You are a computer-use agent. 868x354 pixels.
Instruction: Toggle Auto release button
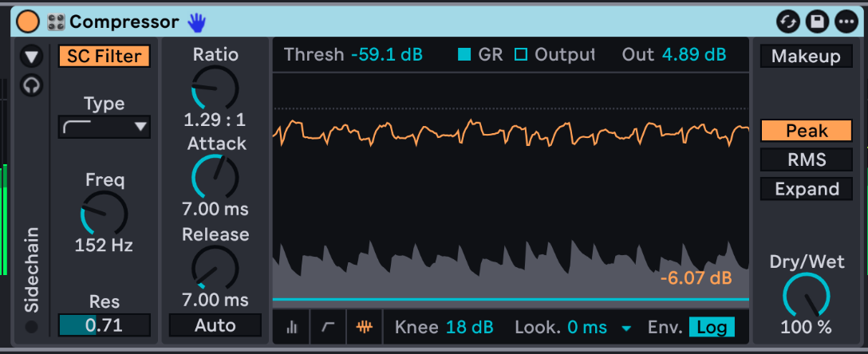click(x=215, y=325)
